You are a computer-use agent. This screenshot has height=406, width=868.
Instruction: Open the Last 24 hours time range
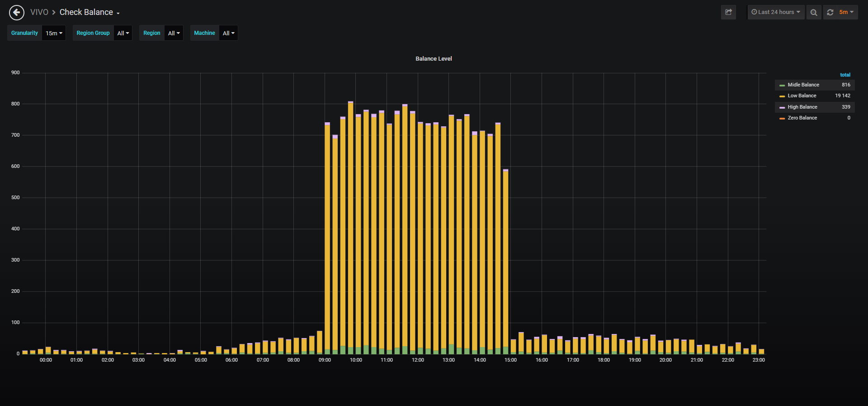776,12
